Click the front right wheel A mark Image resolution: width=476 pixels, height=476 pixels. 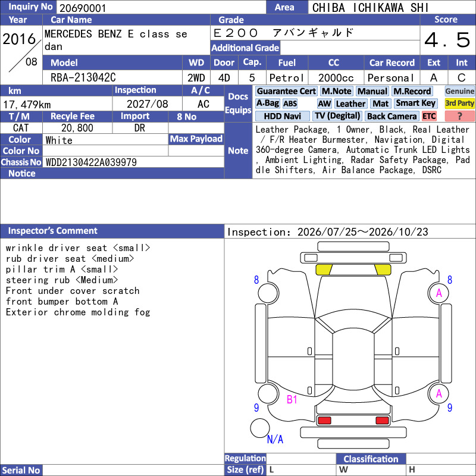click(x=439, y=293)
